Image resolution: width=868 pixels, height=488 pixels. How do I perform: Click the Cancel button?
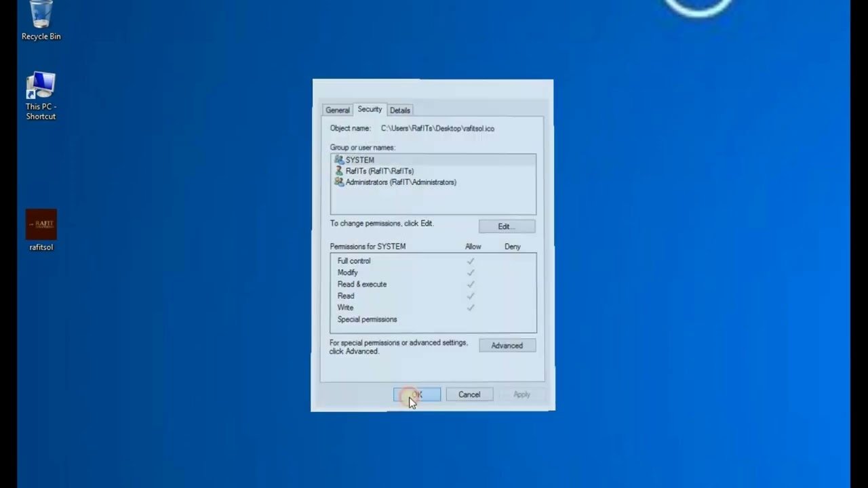tap(469, 394)
